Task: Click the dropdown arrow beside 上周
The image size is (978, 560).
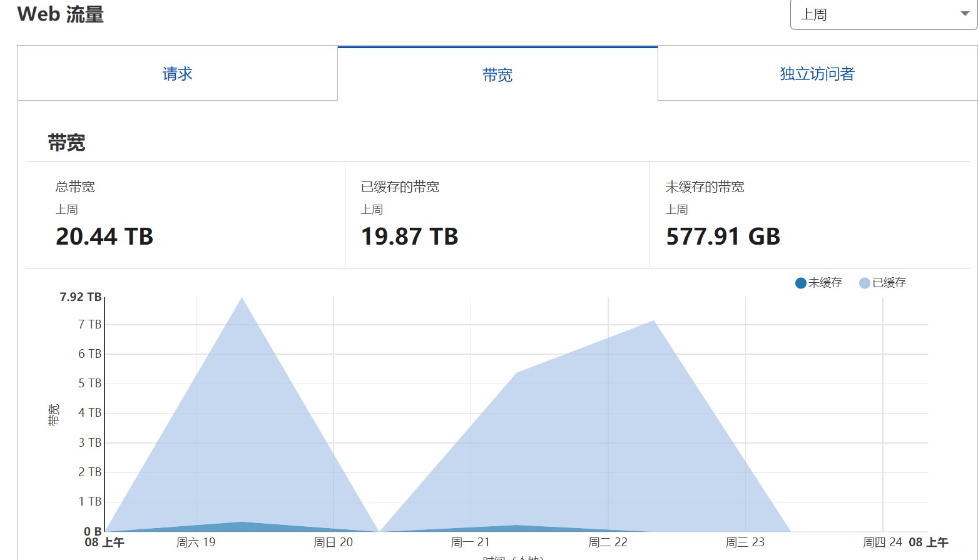Action: click(x=964, y=14)
